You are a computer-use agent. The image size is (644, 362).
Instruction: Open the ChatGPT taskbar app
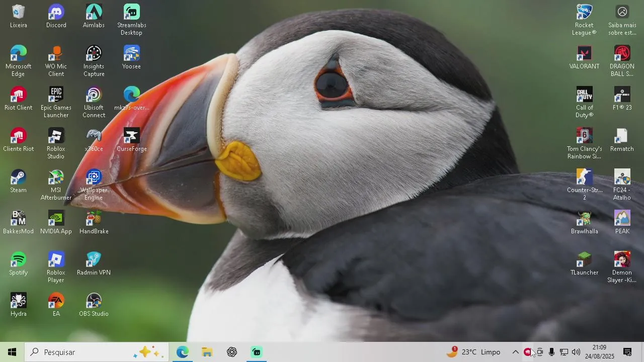point(231,352)
